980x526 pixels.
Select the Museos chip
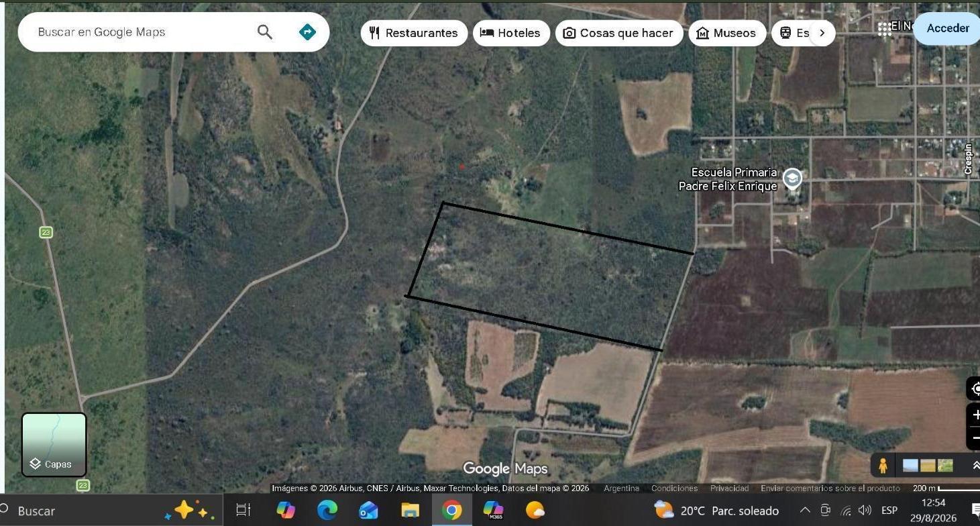[x=727, y=33]
